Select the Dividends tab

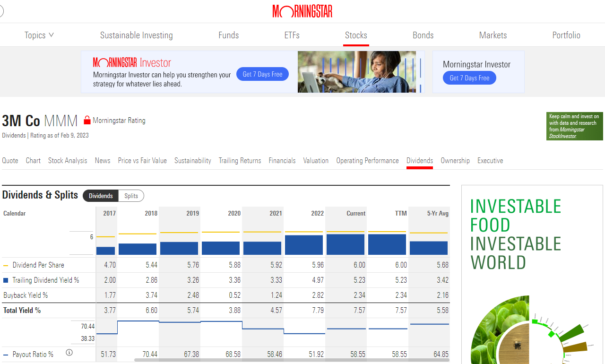point(420,161)
